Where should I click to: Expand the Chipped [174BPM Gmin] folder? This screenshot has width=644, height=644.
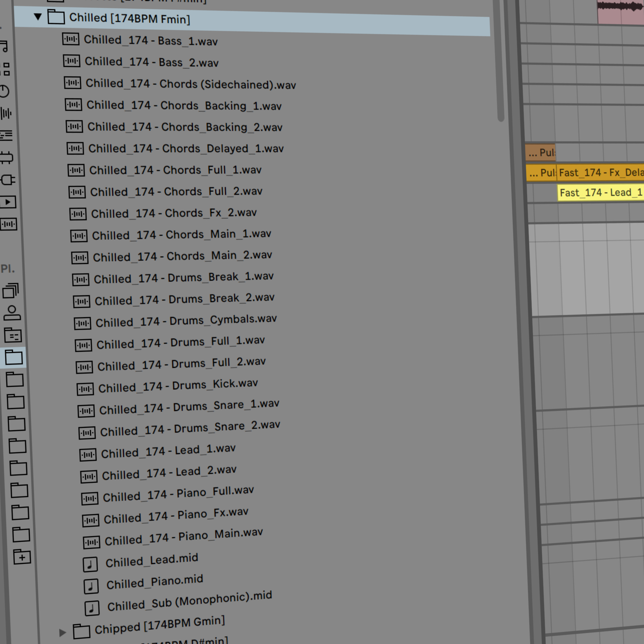[62, 632]
